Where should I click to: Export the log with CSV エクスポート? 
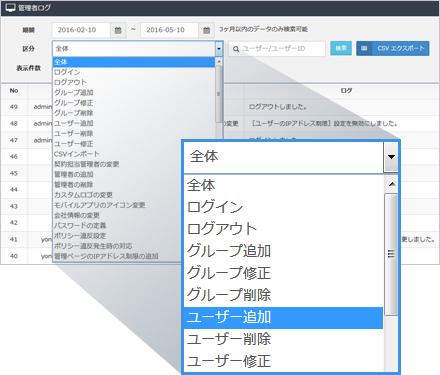click(x=393, y=48)
